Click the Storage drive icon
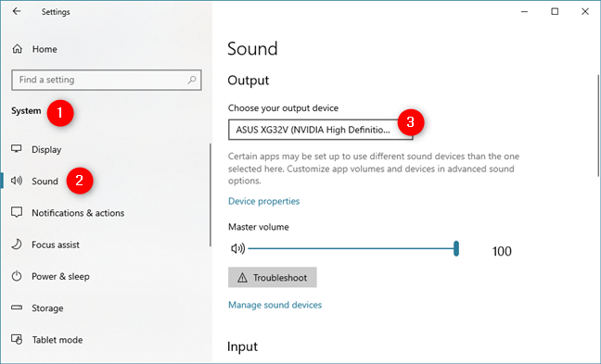Image resolution: width=601 pixels, height=364 pixels. [17, 308]
